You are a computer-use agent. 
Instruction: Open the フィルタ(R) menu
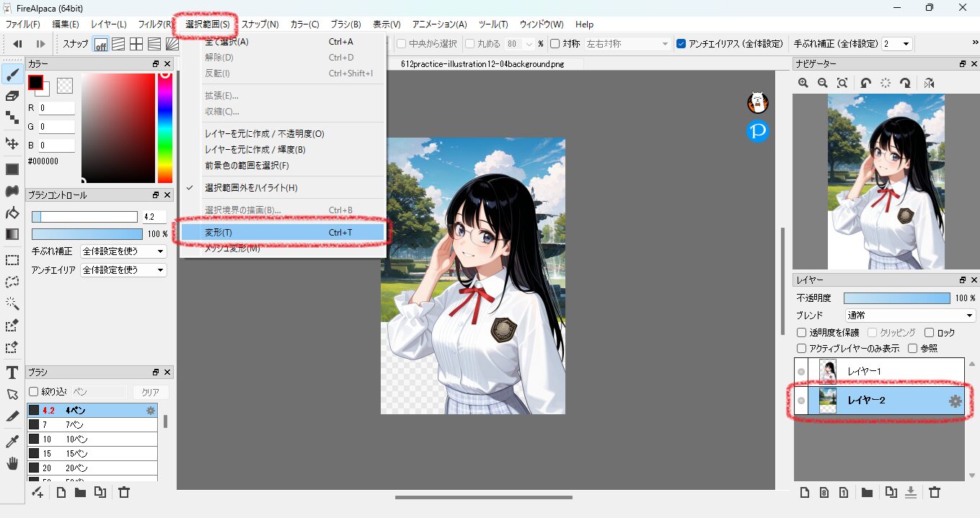tap(155, 24)
